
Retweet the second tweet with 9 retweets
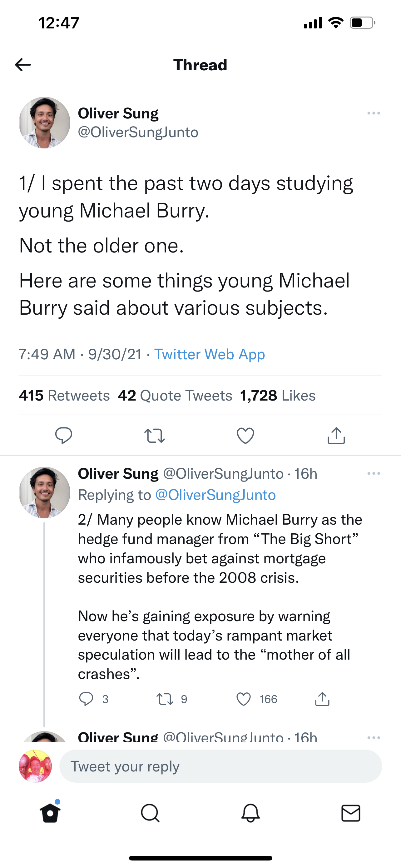coord(165,699)
